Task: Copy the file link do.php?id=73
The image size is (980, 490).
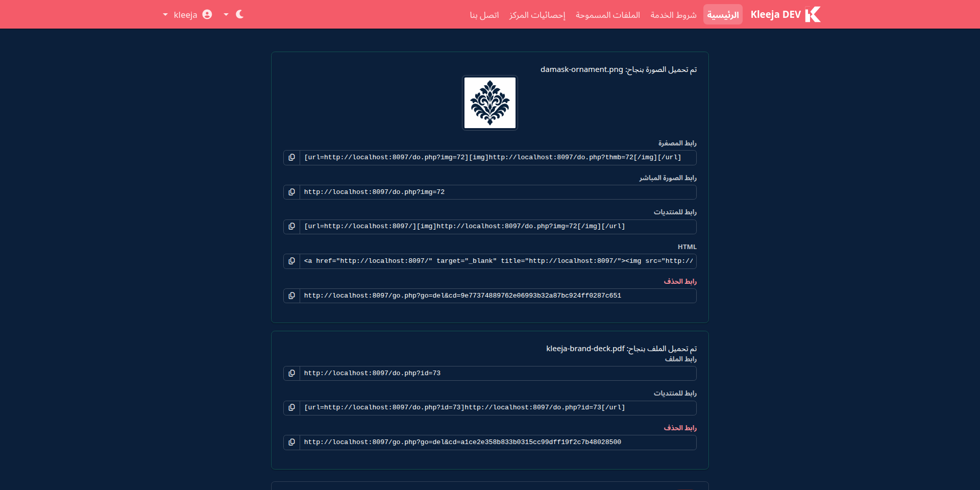Action: click(291, 374)
